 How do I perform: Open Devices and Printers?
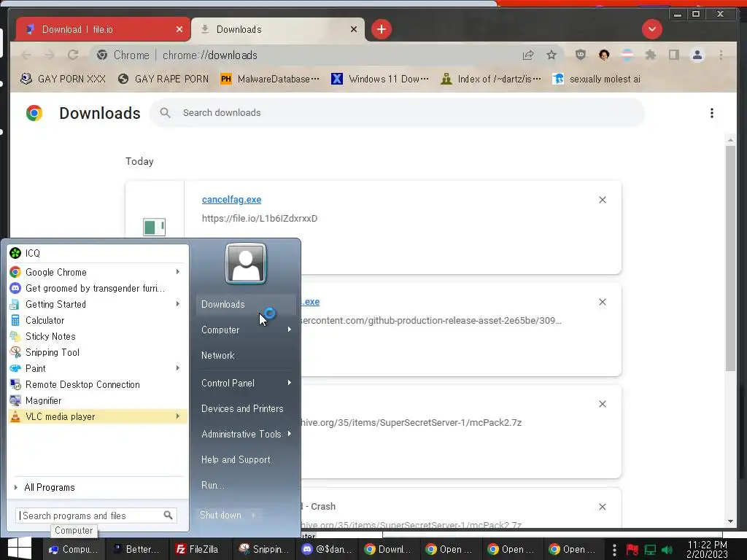pos(246,408)
